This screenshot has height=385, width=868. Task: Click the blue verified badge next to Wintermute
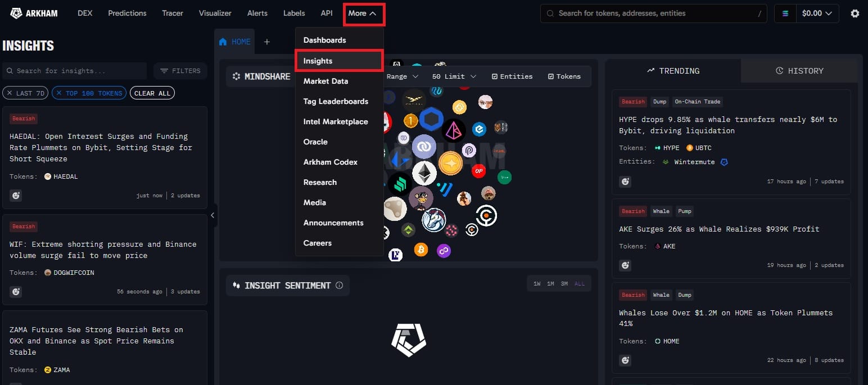pos(725,162)
